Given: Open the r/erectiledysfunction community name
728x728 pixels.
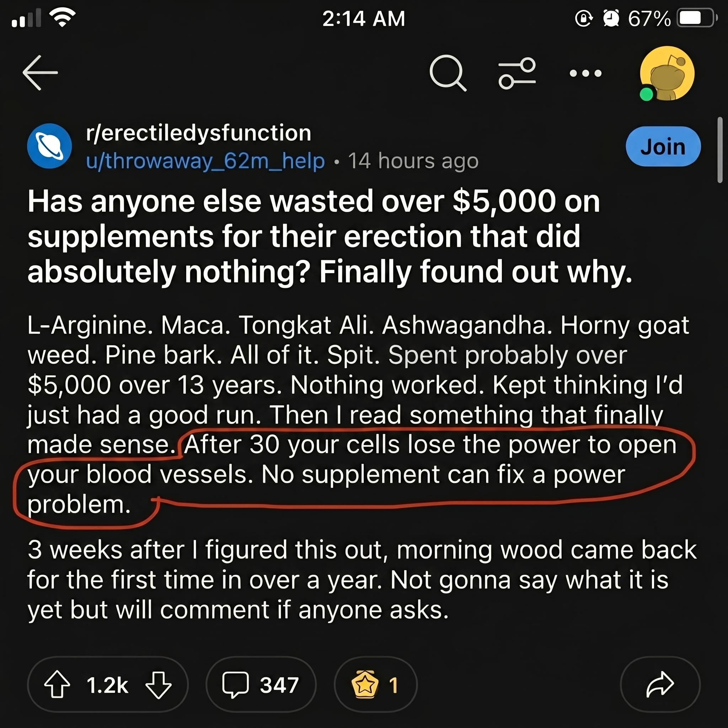Looking at the screenshot, I should [199, 133].
